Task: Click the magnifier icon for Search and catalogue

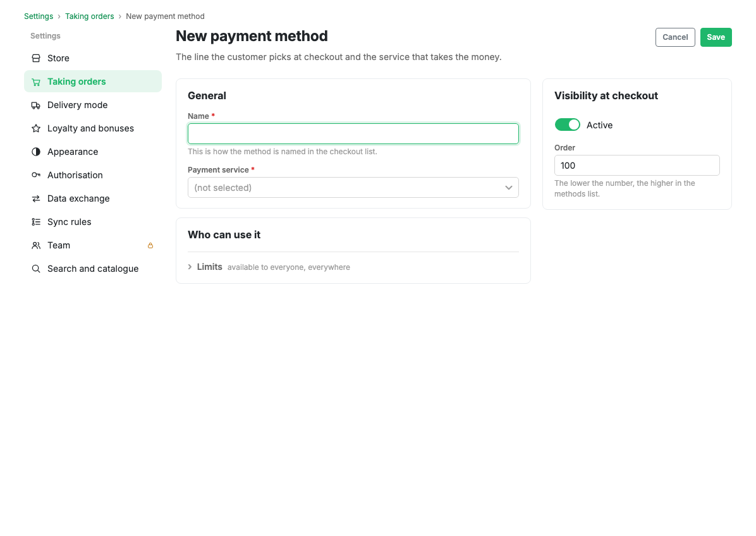Action: [36, 269]
